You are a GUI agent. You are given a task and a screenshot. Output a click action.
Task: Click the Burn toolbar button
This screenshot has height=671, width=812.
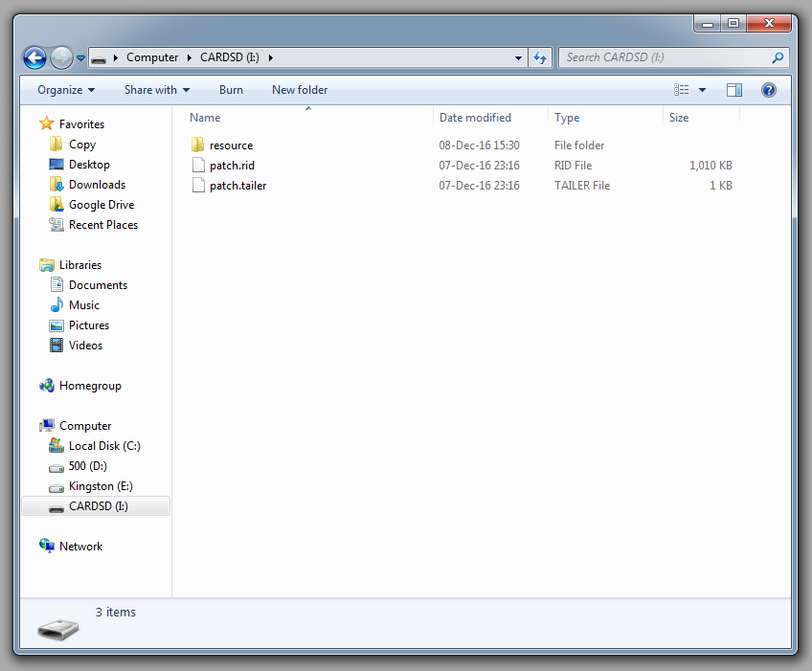point(231,90)
